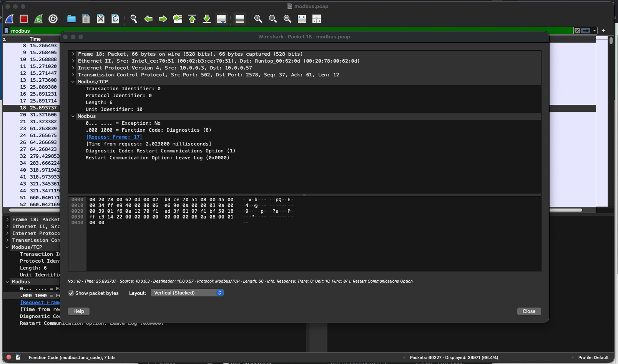Apply the display filter with the arrow
The height and width of the screenshot is (364, 618).
coord(585,31)
